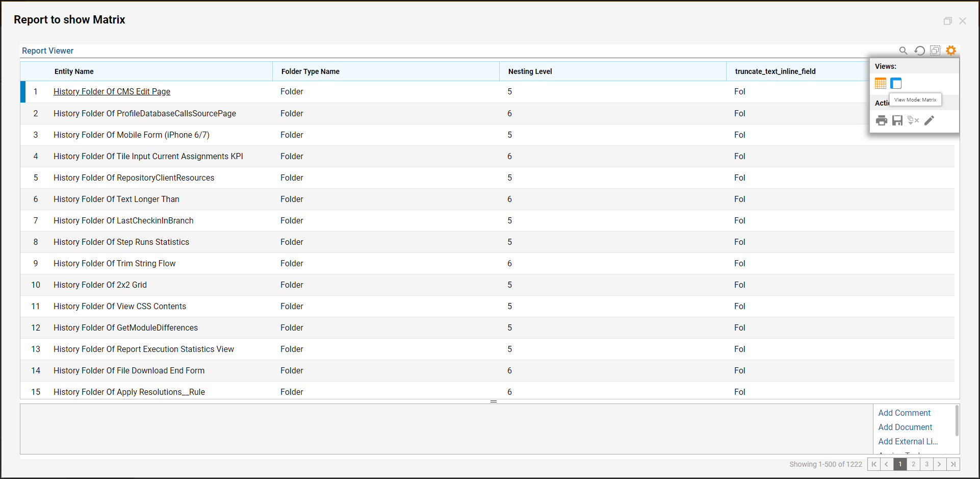
Task: Toggle the orange settings gear
Action: click(951, 51)
